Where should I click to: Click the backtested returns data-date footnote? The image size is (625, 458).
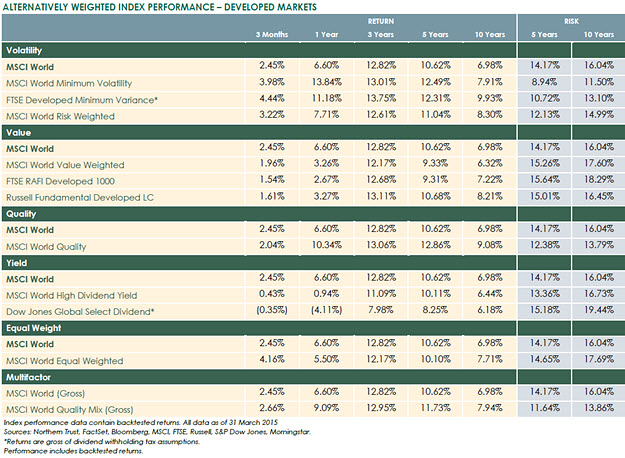point(140,423)
